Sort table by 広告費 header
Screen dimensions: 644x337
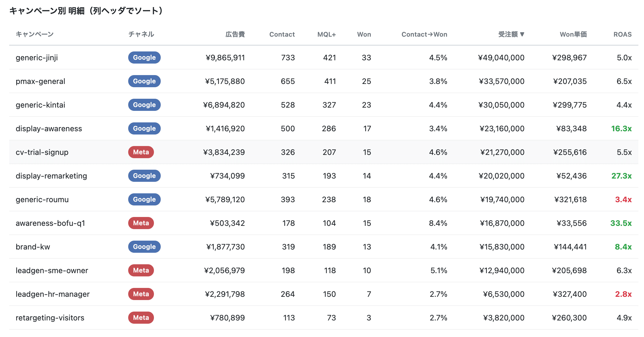tap(235, 34)
